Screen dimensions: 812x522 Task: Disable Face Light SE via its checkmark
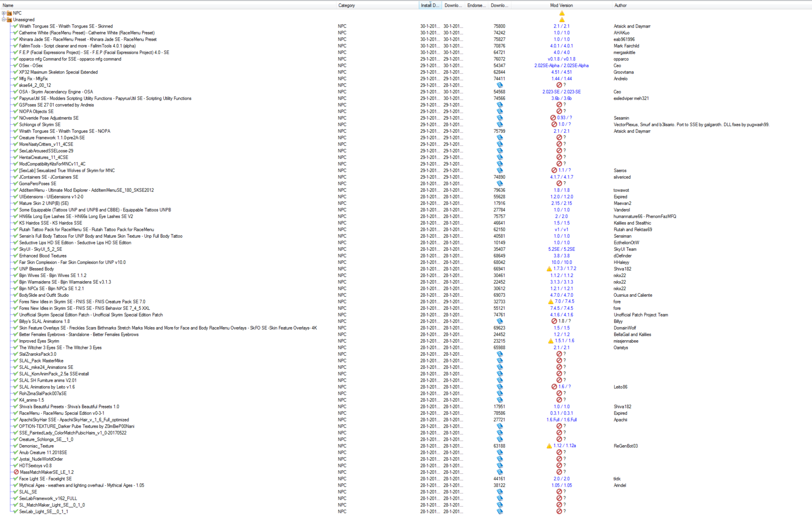tap(15, 479)
